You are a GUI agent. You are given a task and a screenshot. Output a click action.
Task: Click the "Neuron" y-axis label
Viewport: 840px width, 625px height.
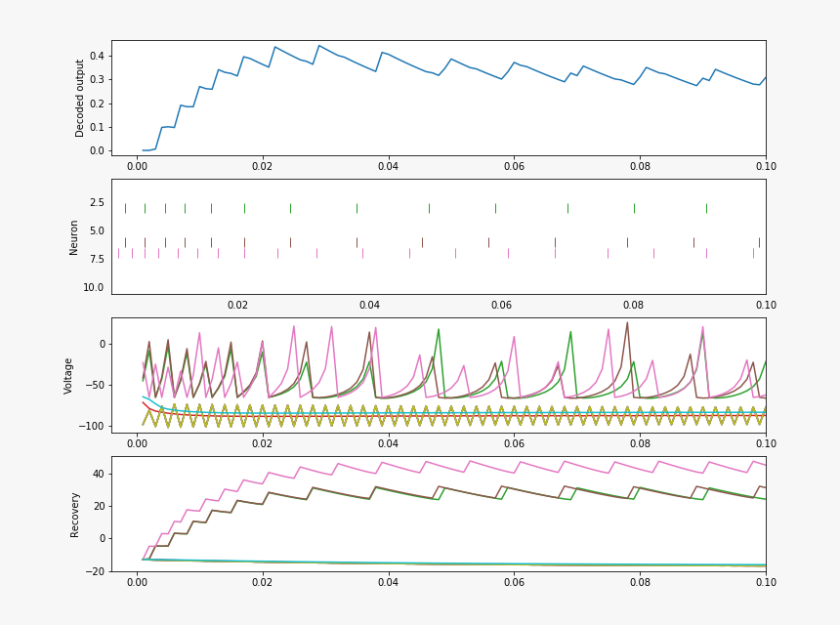[x=73, y=237]
